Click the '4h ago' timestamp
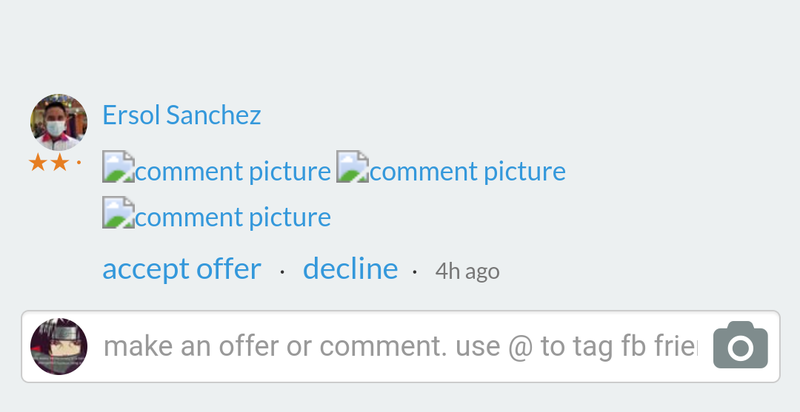Viewport: 800px width, 412px height. pyautogui.click(x=467, y=271)
